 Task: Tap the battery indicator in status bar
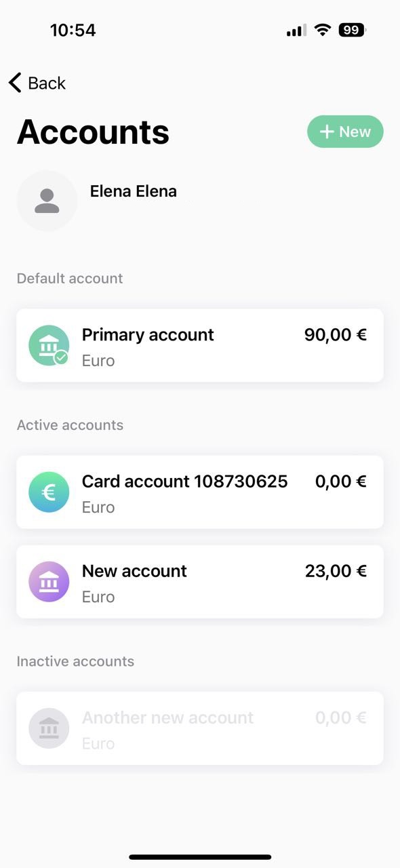[x=353, y=30]
